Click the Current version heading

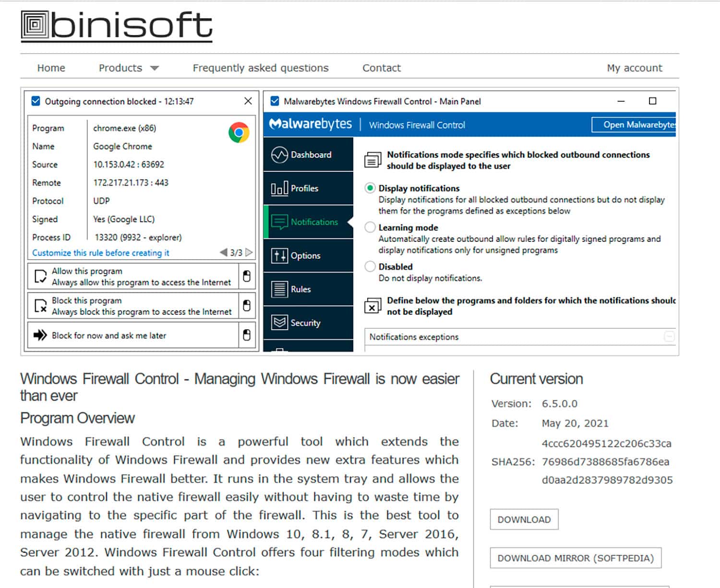[x=536, y=379]
